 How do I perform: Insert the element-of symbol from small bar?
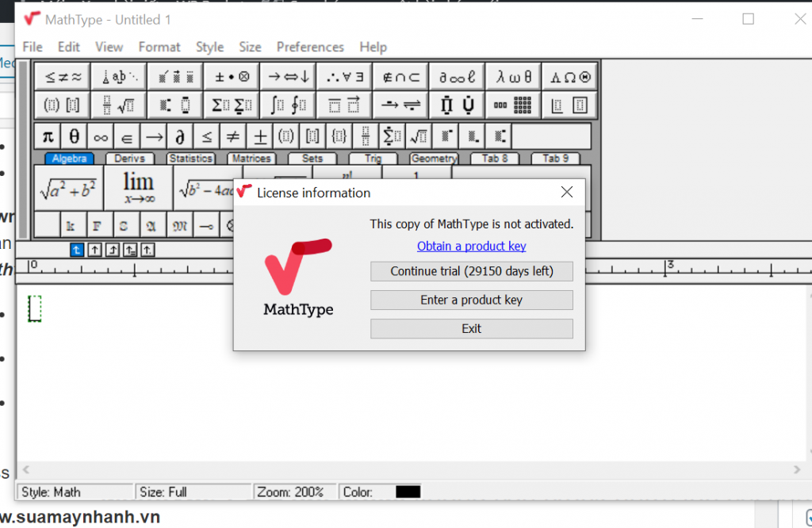tap(127, 136)
